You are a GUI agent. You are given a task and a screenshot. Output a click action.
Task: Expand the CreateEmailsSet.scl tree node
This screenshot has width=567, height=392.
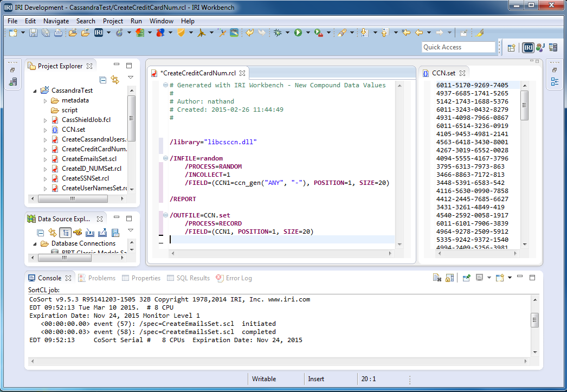click(45, 159)
